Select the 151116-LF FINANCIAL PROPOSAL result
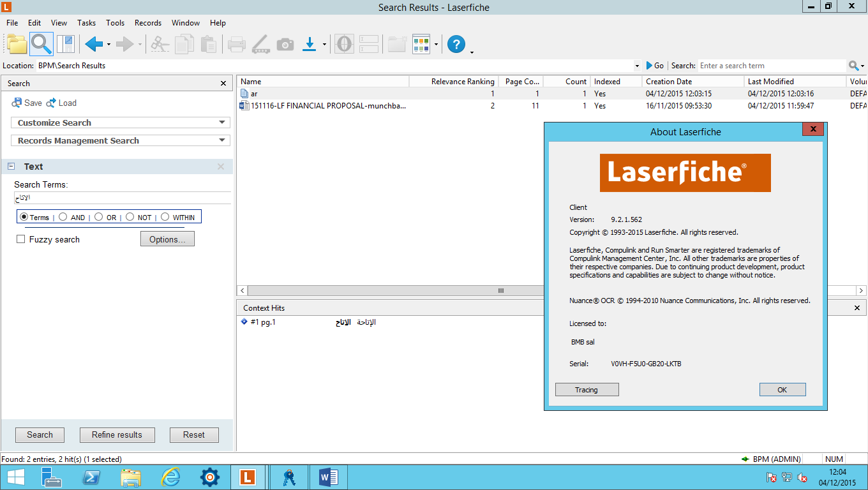 coord(552,105)
